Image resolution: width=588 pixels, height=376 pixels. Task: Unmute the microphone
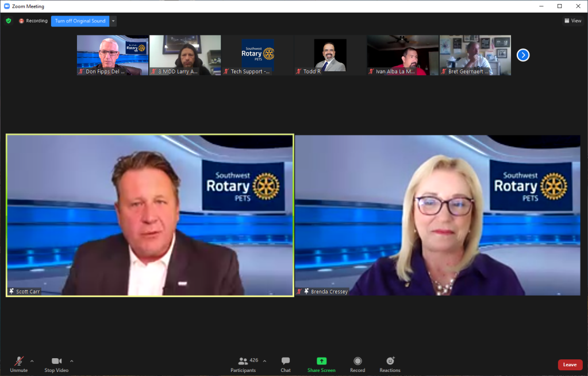[18, 364]
